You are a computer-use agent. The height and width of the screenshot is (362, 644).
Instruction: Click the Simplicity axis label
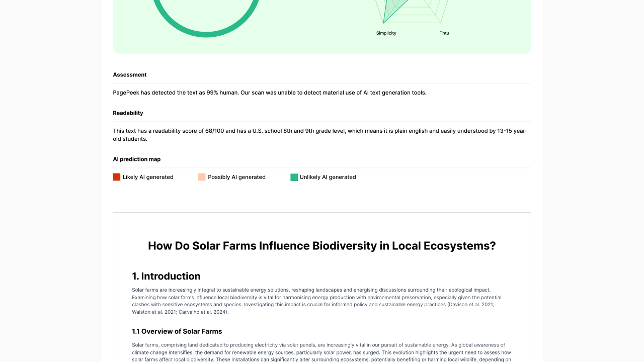point(386,33)
